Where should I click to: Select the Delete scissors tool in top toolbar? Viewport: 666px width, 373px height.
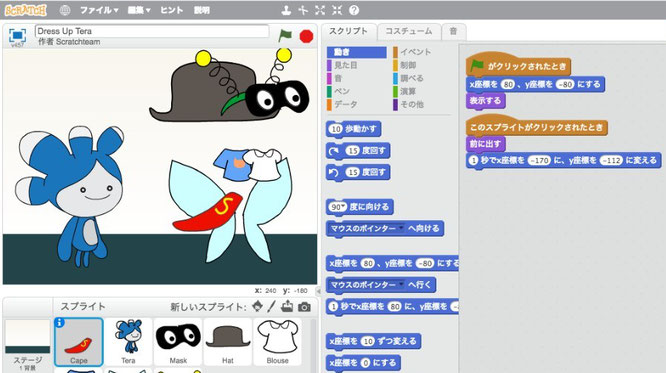(x=303, y=10)
